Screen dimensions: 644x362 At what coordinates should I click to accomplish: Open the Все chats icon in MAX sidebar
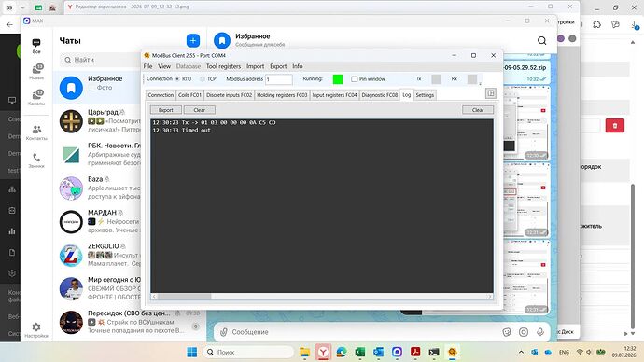tap(36, 46)
